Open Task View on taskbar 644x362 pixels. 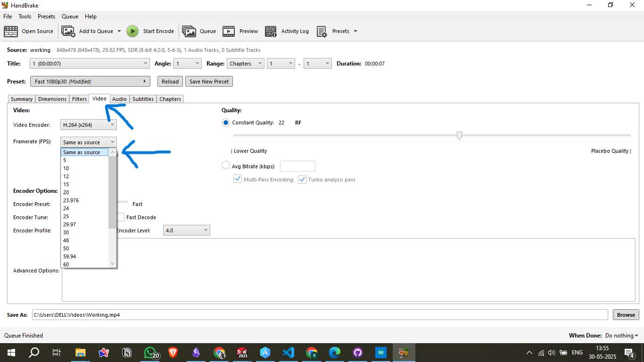[57, 353]
